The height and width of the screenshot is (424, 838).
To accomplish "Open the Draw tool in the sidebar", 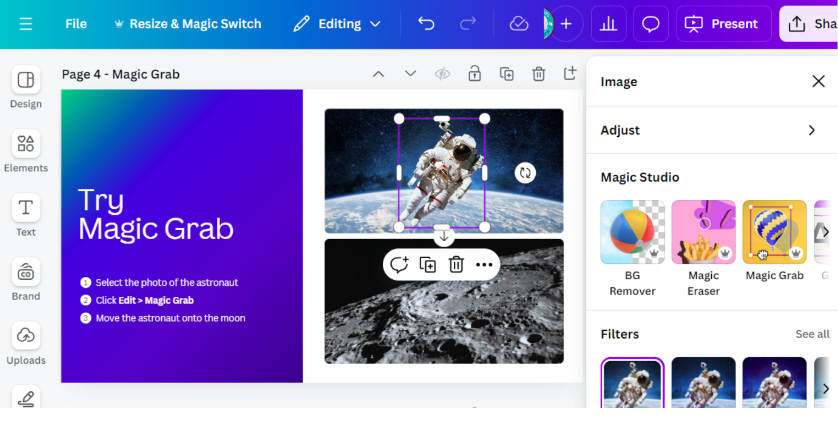I will point(26,398).
